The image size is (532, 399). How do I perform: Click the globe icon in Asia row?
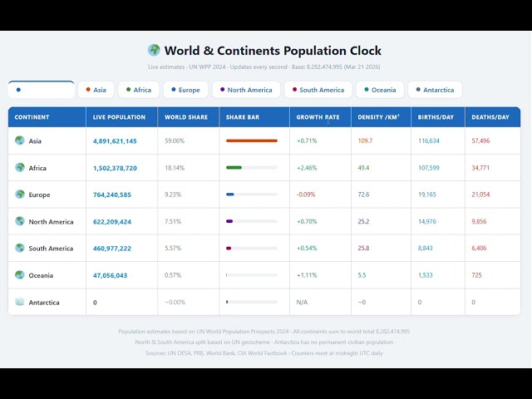(20, 140)
